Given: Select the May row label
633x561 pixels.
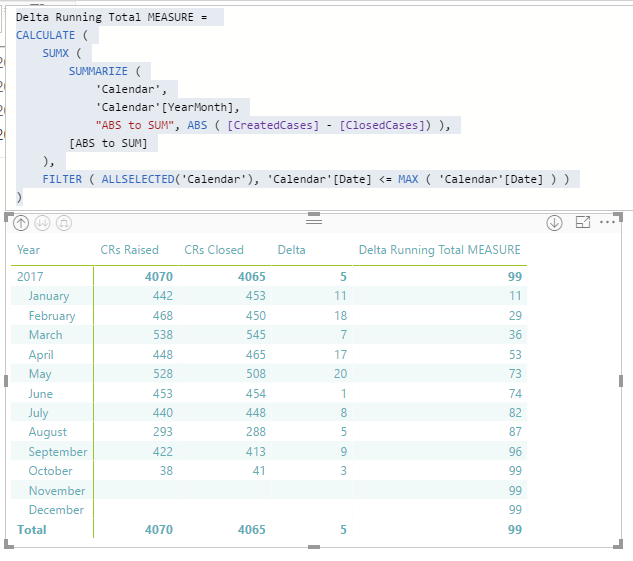Looking at the screenshot, I should point(40,374).
